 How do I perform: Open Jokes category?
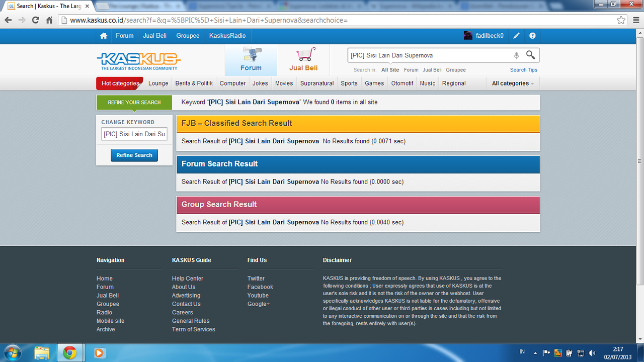(x=261, y=83)
